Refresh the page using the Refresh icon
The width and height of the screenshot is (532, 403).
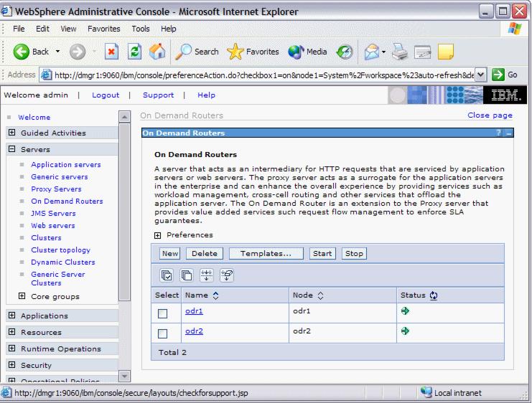(x=134, y=52)
